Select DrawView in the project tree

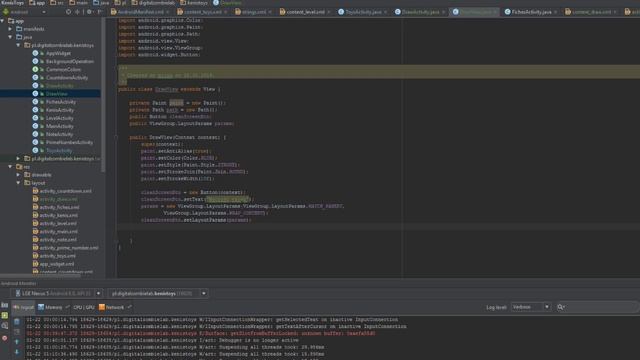(56, 94)
